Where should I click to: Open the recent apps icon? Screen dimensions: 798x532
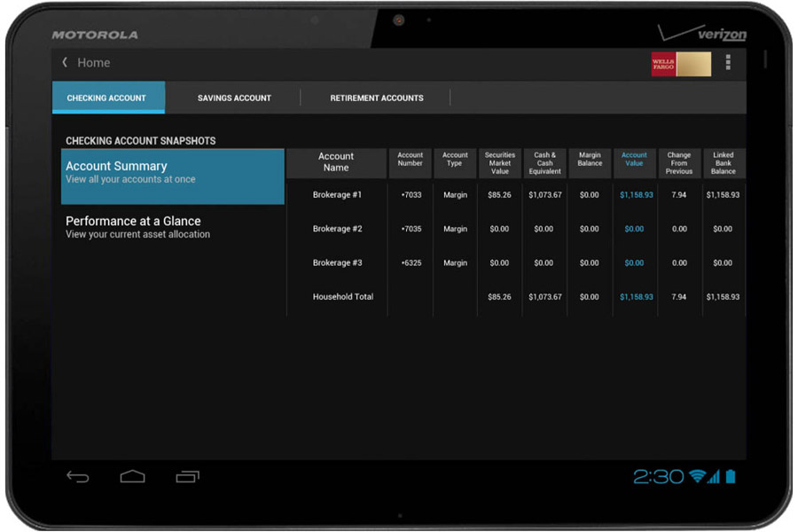coord(187,477)
